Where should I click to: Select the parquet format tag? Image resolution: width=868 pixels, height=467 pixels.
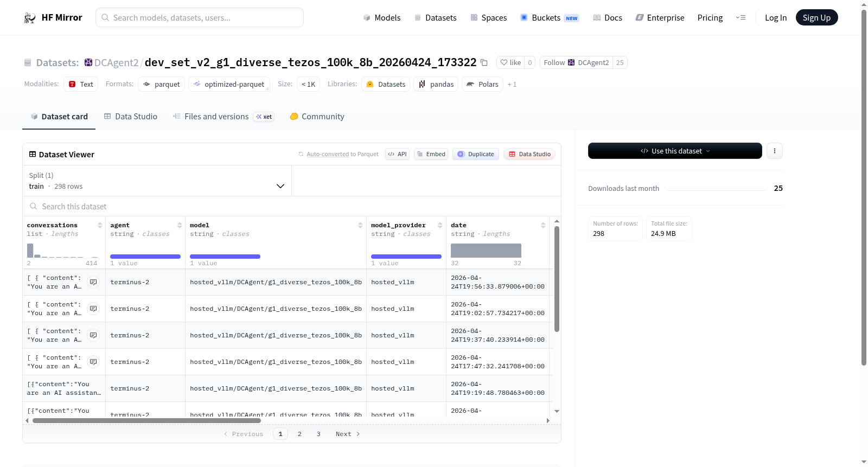coord(161,84)
